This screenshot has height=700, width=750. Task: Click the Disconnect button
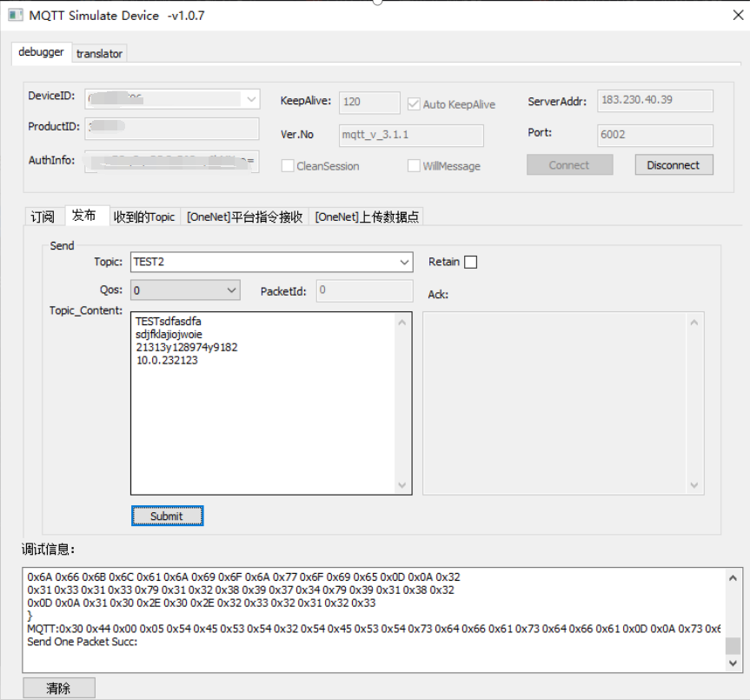[x=674, y=164]
